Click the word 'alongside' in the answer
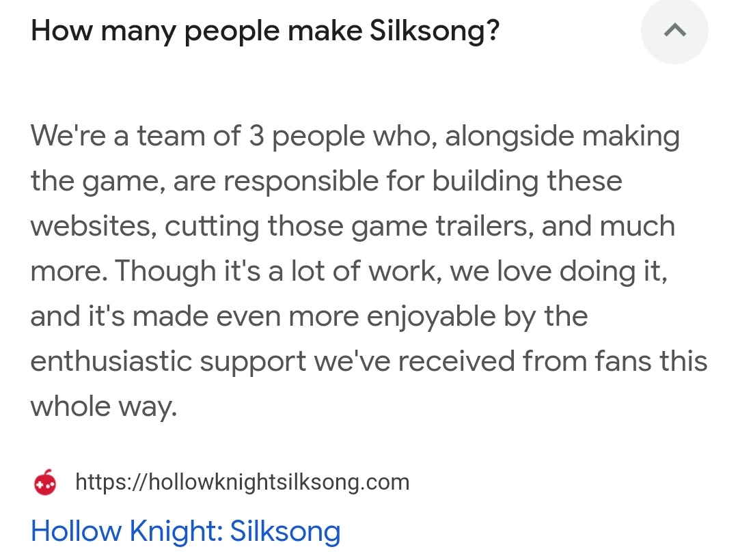Screen dimensions: 738x560 coord(510,136)
